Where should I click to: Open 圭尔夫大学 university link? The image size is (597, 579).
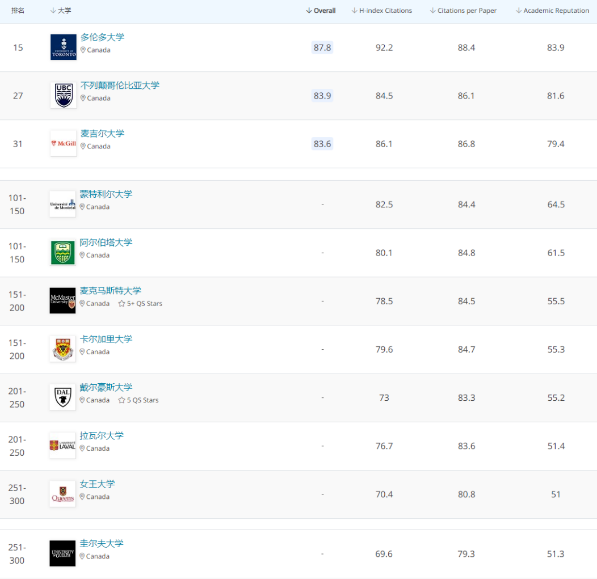102,544
